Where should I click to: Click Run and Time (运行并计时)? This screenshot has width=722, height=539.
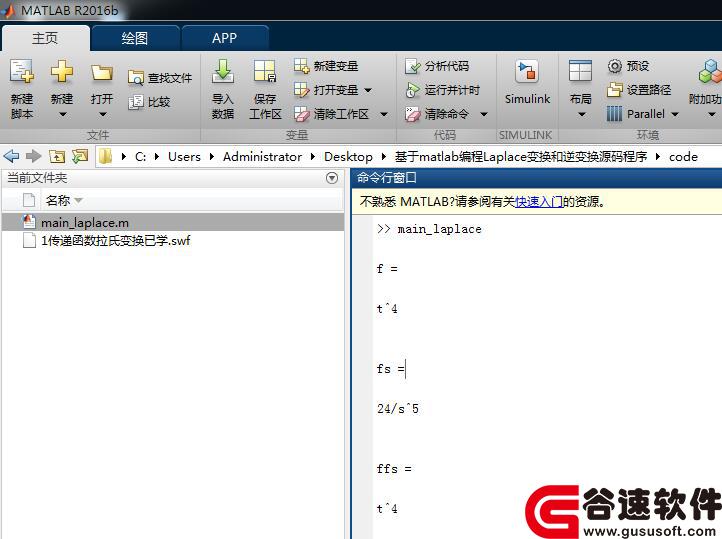point(443,90)
